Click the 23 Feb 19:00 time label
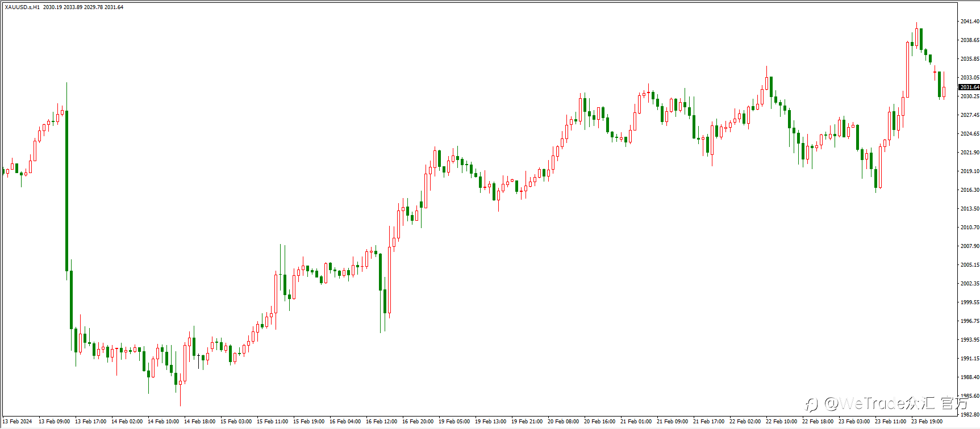Screen dimensions: 980x429 927,422
